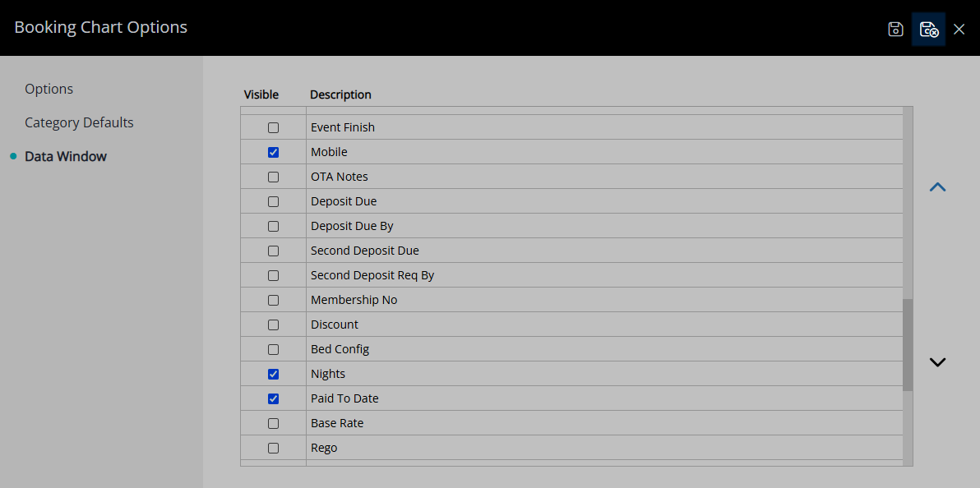Click the list vertical scrollbar thumb
Viewport: 980px width, 488px height.
point(908,345)
